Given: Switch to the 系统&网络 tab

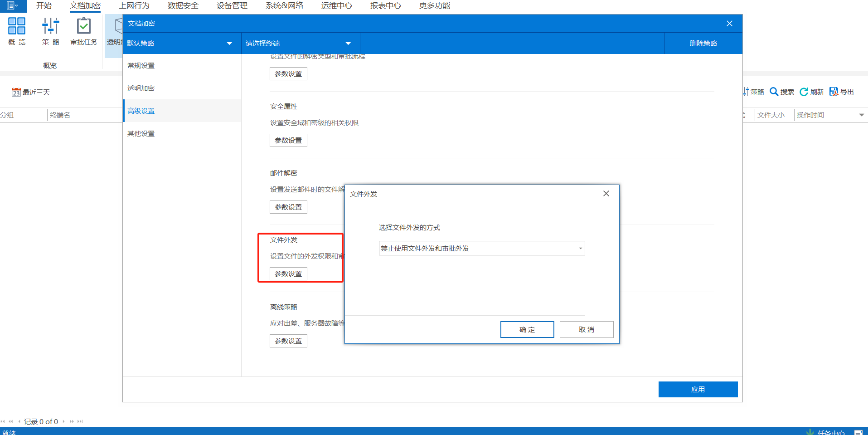Looking at the screenshot, I should click(285, 5).
